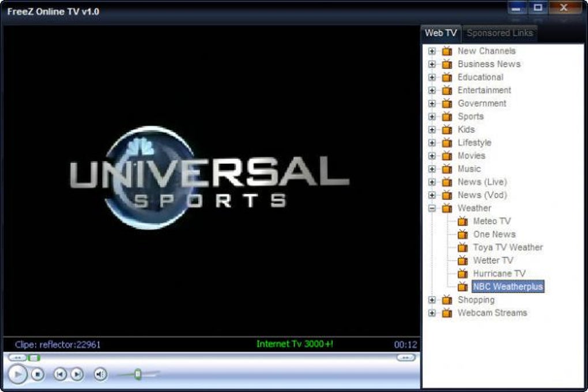This screenshot has width=588, height=392.
Task: Click TV icon beside Wetter TV
Action: (x=463, y=261)
